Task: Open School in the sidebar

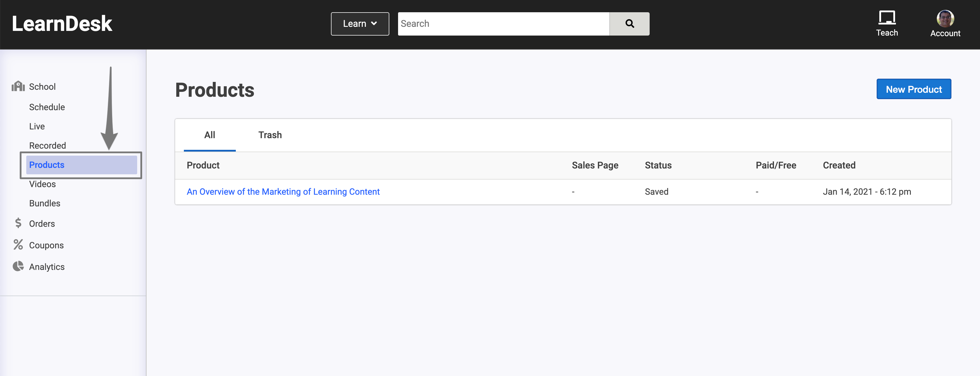Action: tap(42, 87)
